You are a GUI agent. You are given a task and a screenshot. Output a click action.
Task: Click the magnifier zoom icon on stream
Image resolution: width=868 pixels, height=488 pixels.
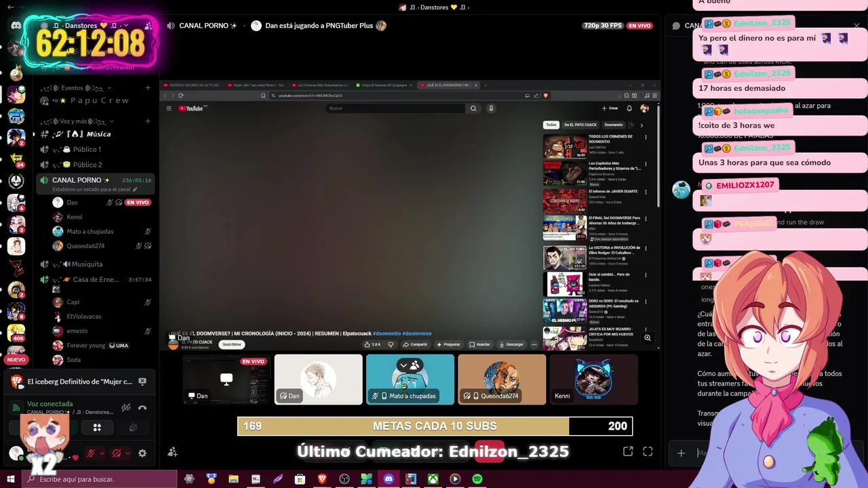648,338
